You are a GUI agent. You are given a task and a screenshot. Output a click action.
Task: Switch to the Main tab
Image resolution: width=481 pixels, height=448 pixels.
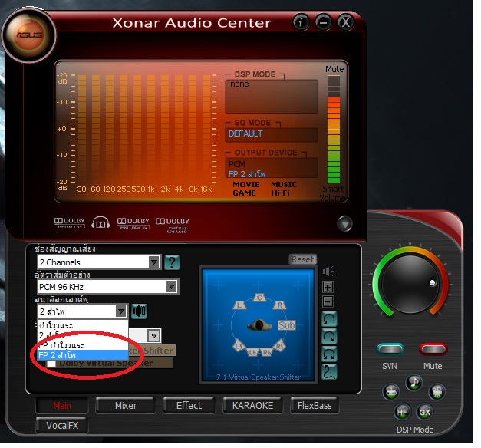62,405
